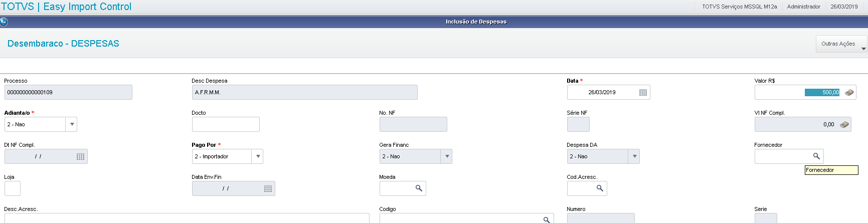
Task: Open the calendar picker for Data field
Action: [x=643, y=93]
